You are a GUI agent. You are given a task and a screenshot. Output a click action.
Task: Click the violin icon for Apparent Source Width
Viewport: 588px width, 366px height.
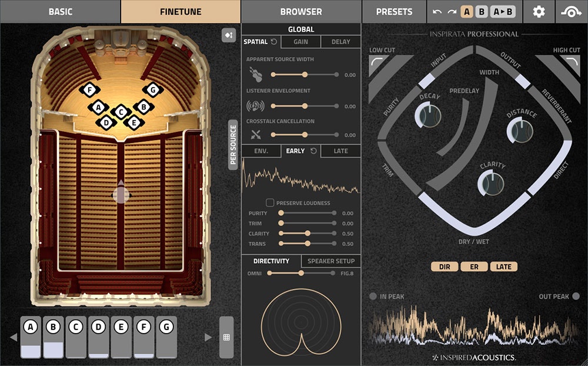[x=256, y=74]
